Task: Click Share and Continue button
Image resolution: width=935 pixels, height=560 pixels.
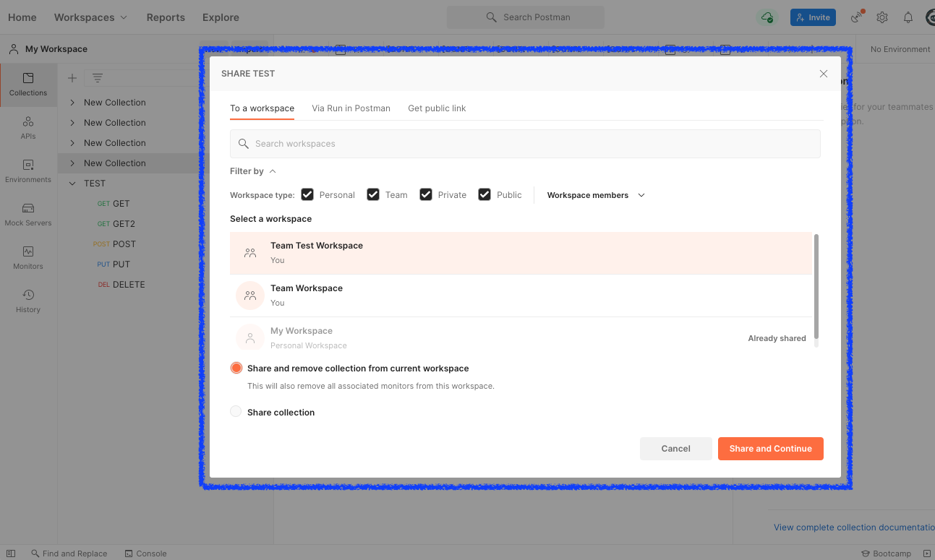Action: click(x=771, y=449)
